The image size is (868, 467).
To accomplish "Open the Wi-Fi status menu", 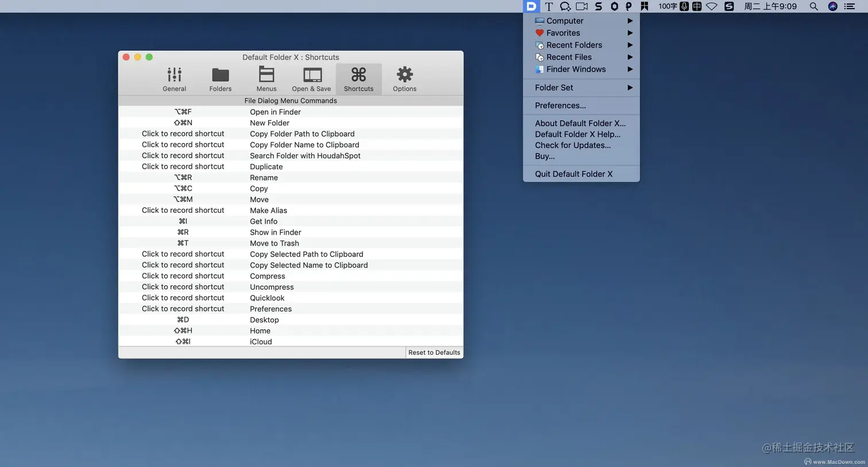I will click(712, 6).
